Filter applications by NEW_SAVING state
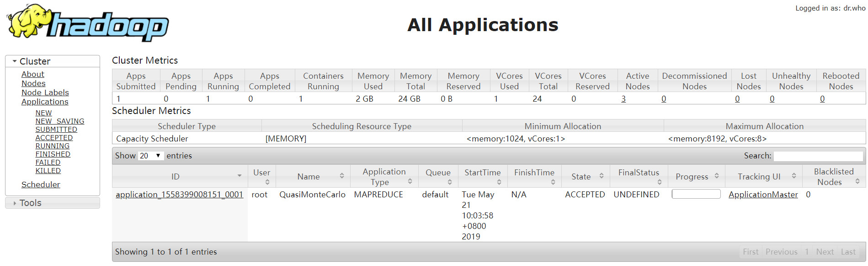The height and width of the screenshot is (266, 868). pos(60,121)
